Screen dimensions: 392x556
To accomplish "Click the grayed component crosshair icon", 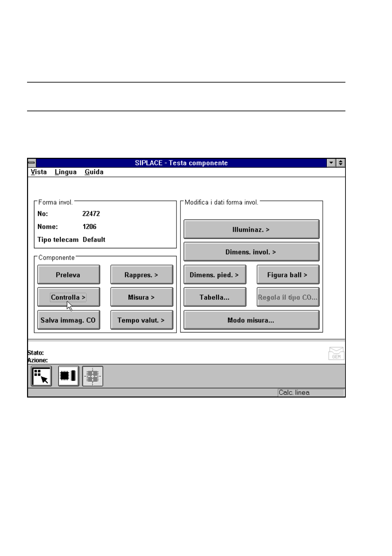I will [x=93, y=376].
